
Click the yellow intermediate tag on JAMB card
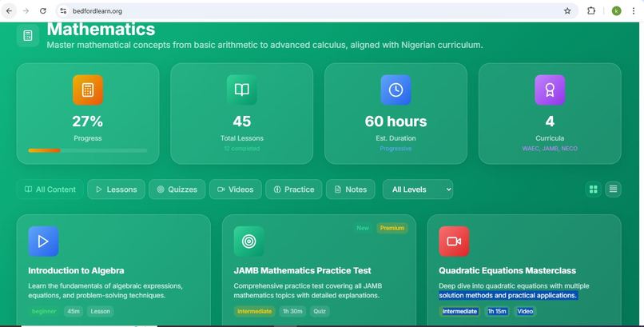click(x=255, y=311)
